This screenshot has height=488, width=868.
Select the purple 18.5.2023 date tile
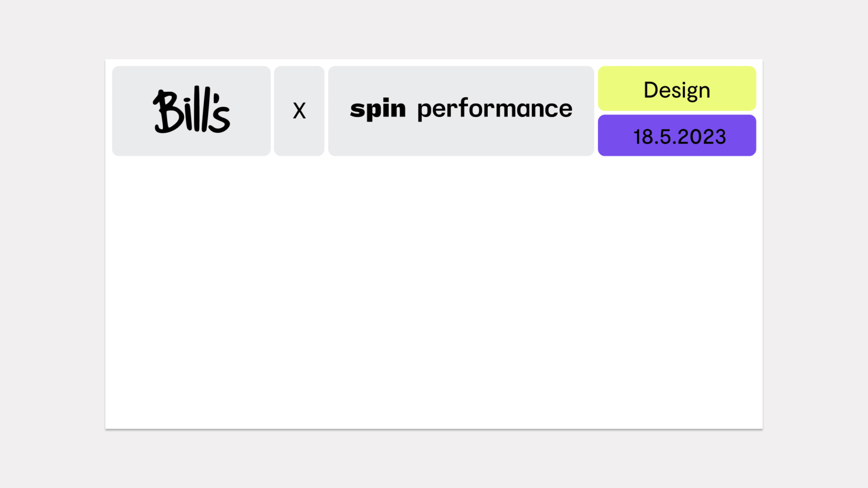pyautogui.click(x=677, y=135)
